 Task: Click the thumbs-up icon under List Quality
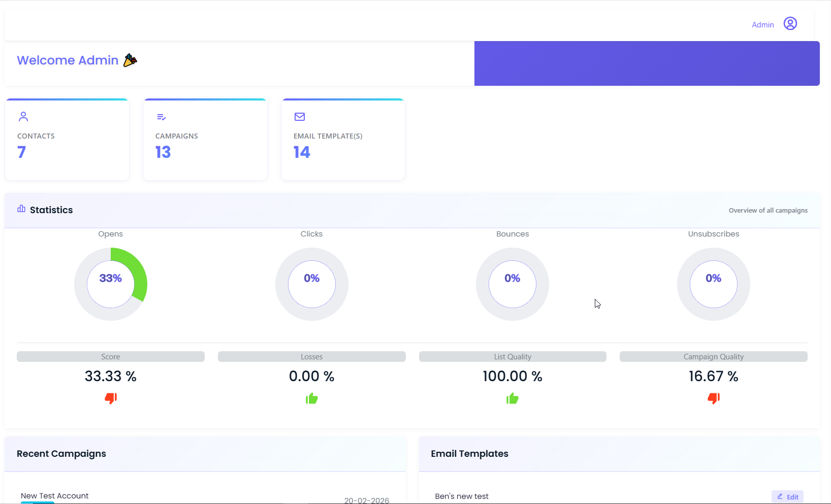[513, 398]
